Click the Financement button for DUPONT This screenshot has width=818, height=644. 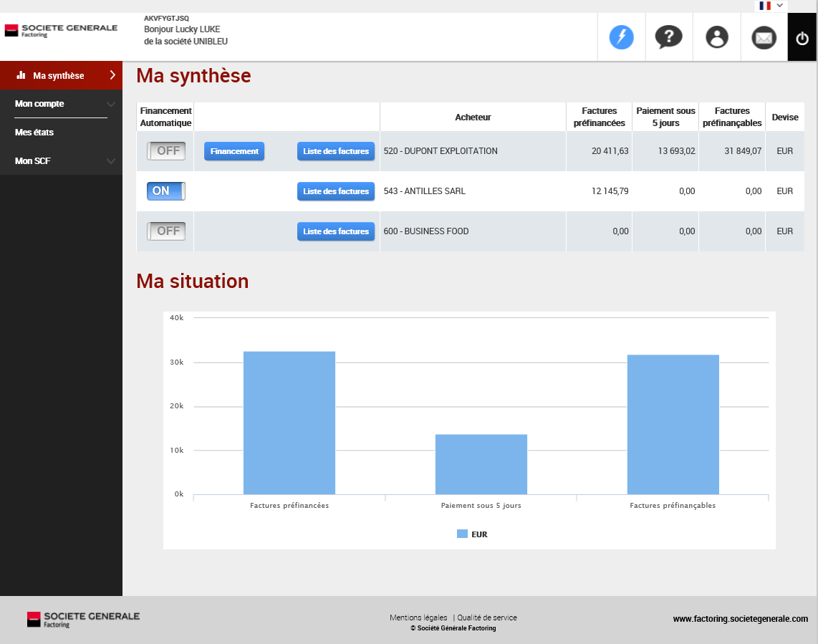(x=234, y=151)
